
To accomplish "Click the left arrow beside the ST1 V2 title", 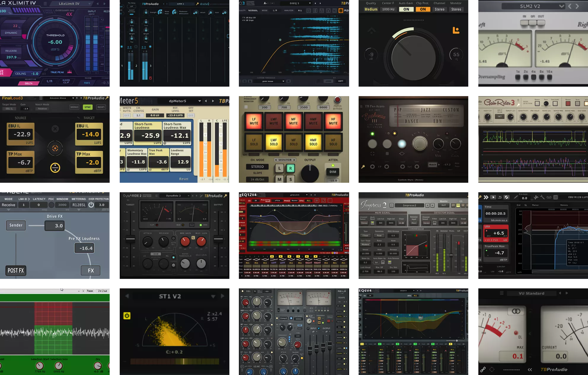I will pos(127,296).
